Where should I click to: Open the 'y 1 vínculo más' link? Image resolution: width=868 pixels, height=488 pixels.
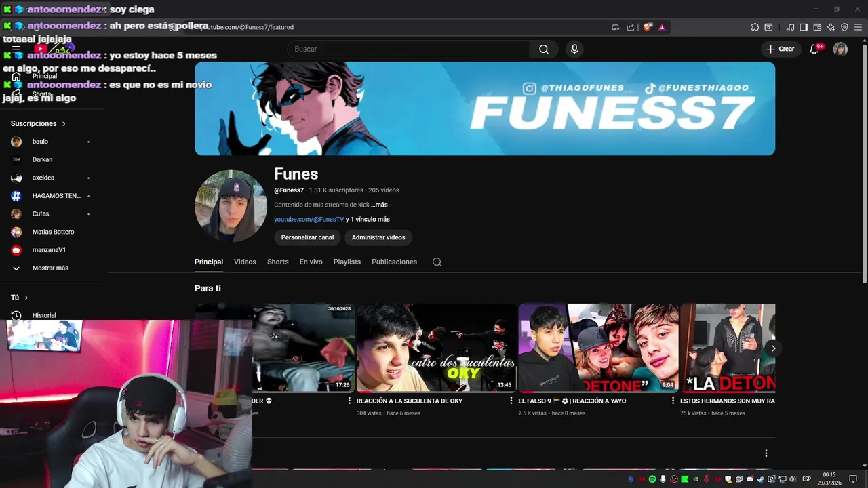pyautogui.click(x=368, y=220)
